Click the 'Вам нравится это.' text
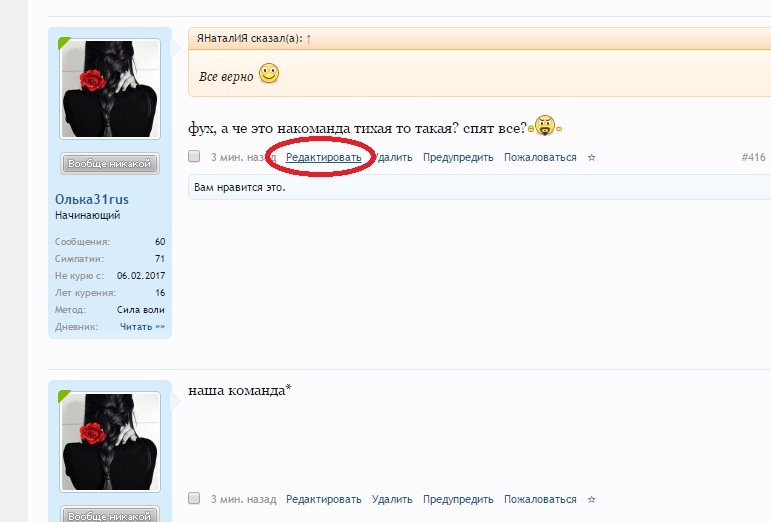 (239, 187)
